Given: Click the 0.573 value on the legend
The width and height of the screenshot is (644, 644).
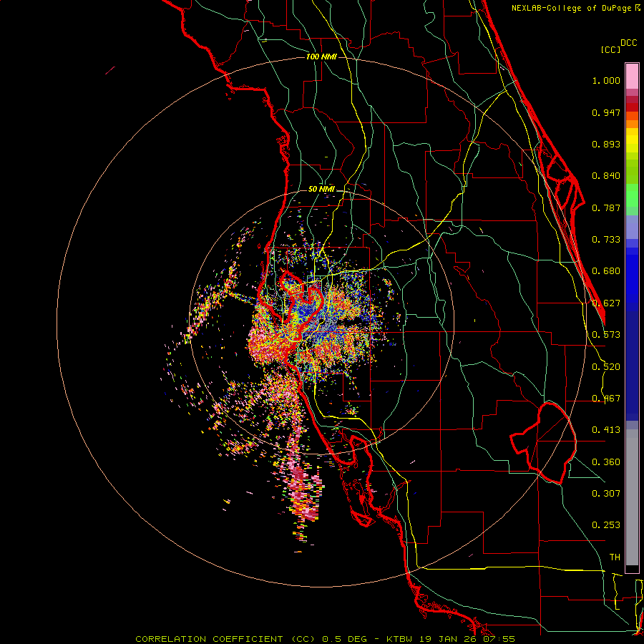Looking at the screenshot, I should coord(606,335).
